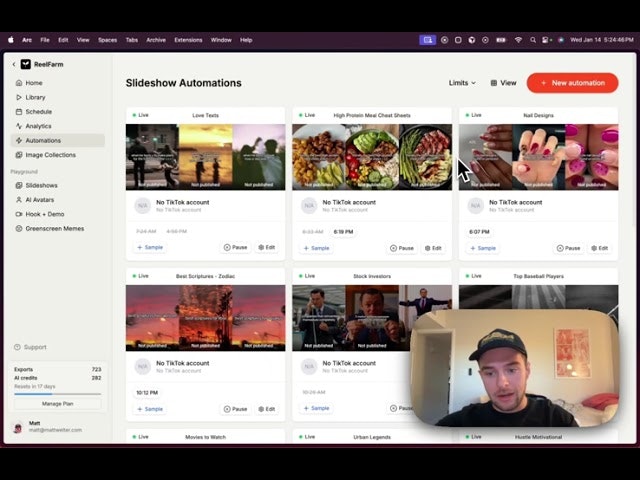Screen dimensions: 640x480
Task: Open the Extensions menu
Action: pyautogui.click(x=188, y=40)
